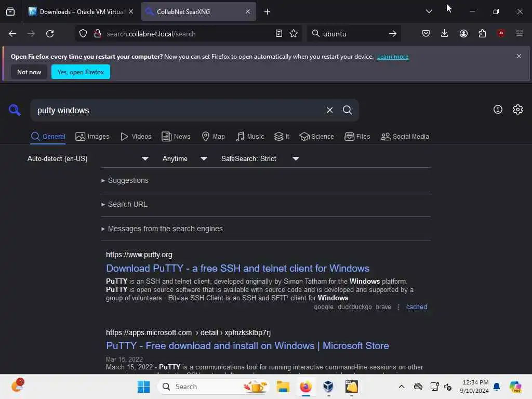Switch to the Images category
Image resolution: width=532 pixels, height=399 pixels.
click(x=92, y=137)
